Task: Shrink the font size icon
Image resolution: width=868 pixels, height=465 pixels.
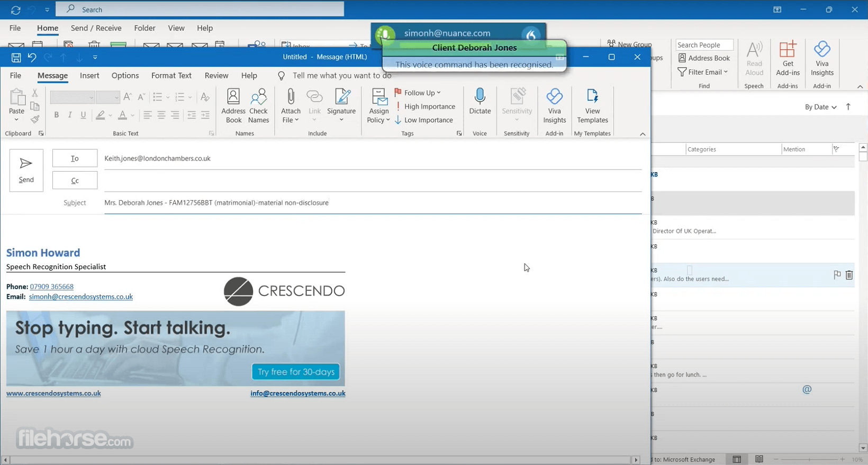Action: pos(141,97)
